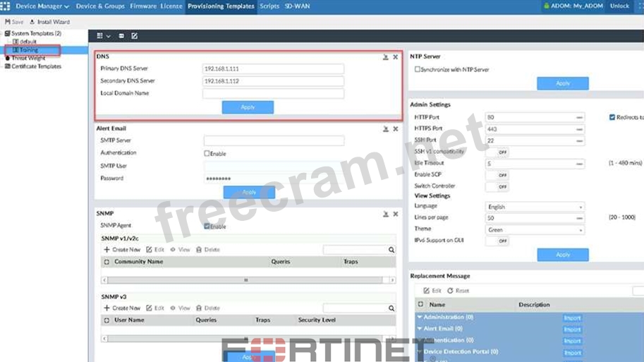Open the Theme dropdown
Viewport: 644px width, 362px height.
tap(535, 230)
